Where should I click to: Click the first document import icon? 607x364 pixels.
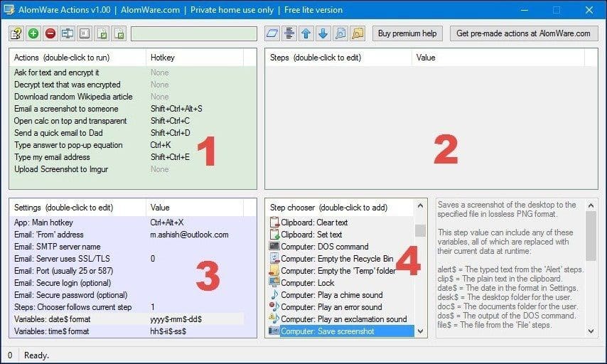[102, 33]
